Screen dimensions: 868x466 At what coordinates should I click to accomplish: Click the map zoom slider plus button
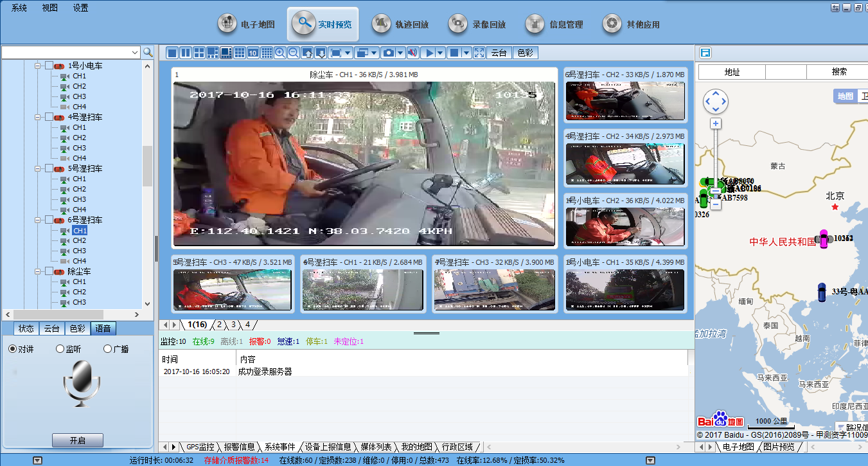(715, 123)
